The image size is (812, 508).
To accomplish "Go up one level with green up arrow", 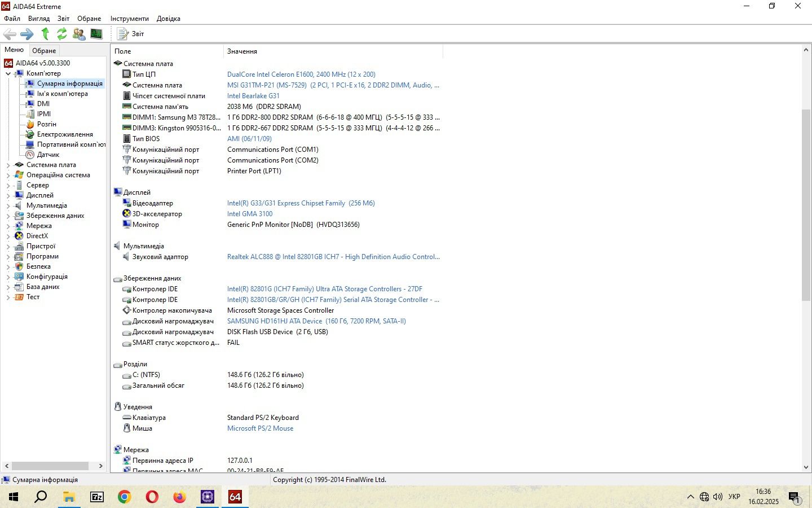I will coord(45,34).
